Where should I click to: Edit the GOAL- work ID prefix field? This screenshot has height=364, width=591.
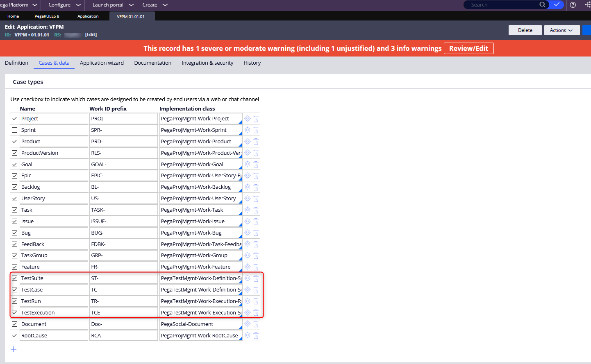[123, 164]
